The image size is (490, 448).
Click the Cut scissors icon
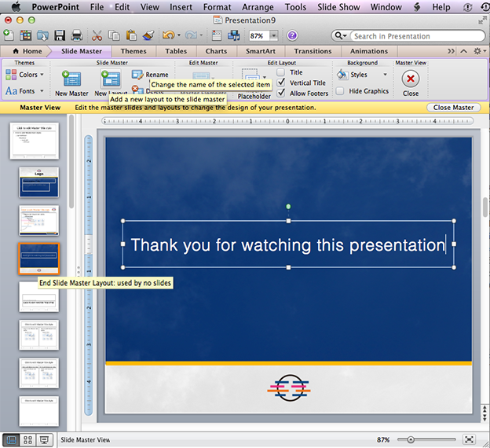tap(97, 35)
